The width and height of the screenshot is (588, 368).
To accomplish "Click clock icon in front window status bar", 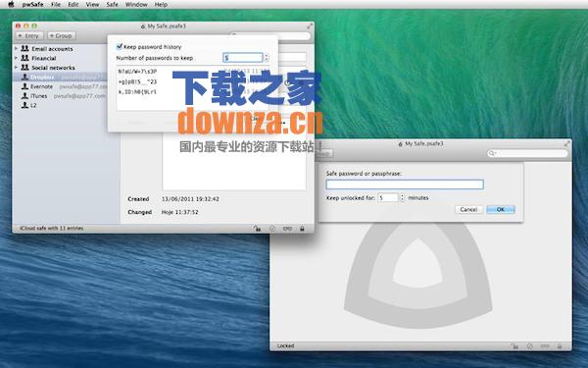I will (272, 229).
